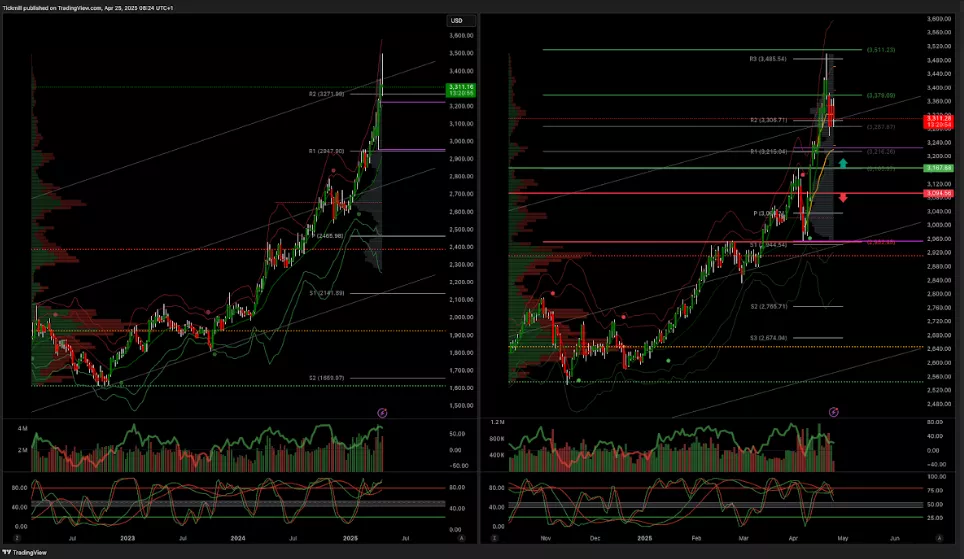
Task: Click the purple lightning icon on right chart
Action: tap(834, 412)
